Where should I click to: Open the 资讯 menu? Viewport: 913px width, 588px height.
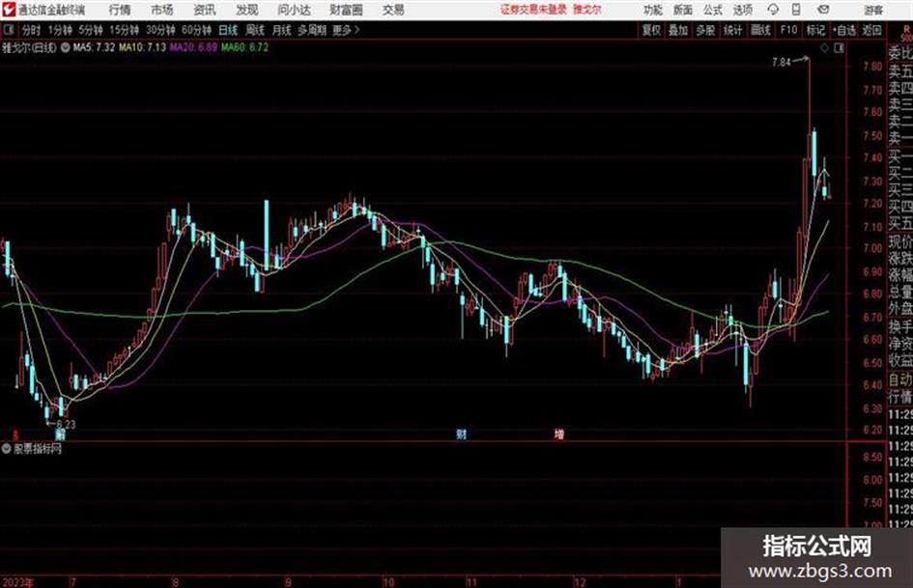tap(205, 10)
